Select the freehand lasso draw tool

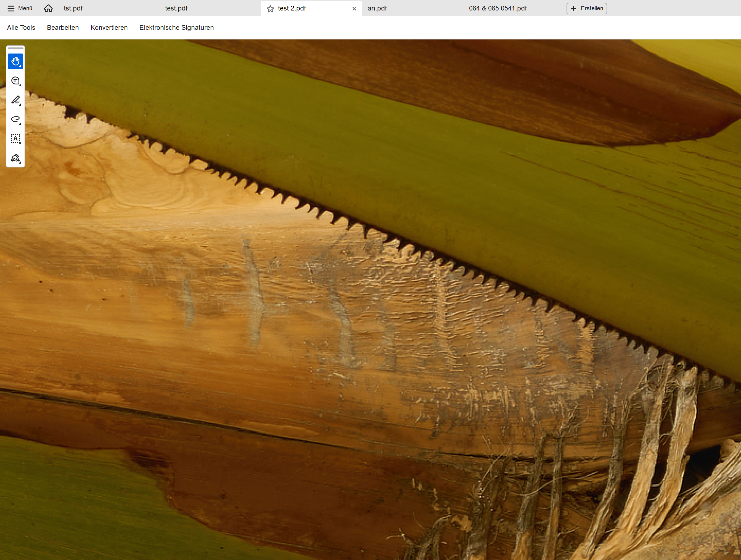coord(15,119)
